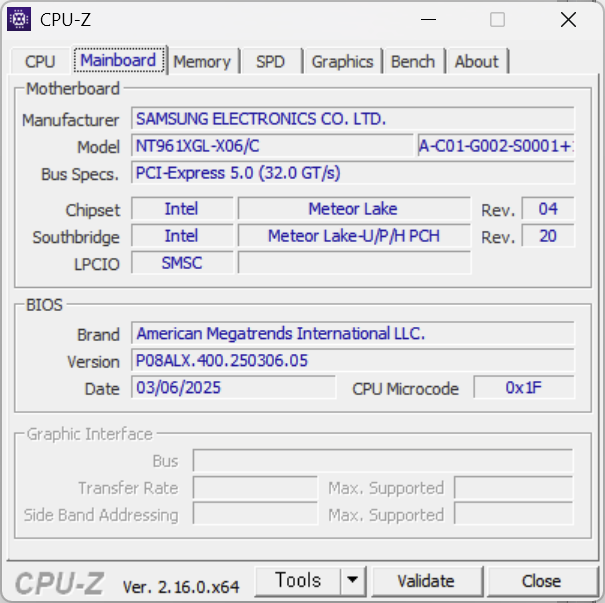Screen dimensions: 605x603
Task: Open the About tab
Action: coord(477,62)
